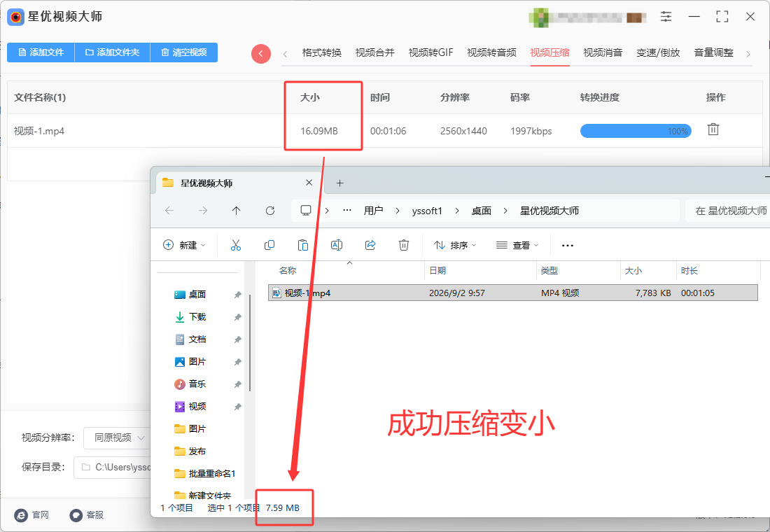The height and width of the screenshot is (532, 770).
Task: Click the 添加文件 button
Action: pos(41,52)
